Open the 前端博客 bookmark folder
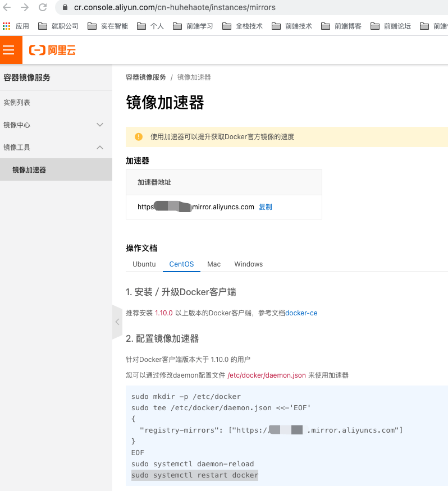The width and height of the screenshot is (448, 491). click(x=341, y=26)
